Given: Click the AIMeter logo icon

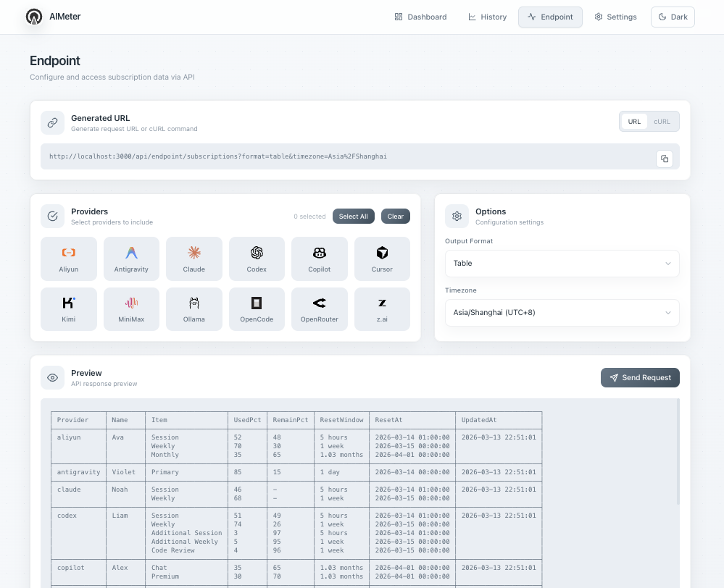Looking at the screenshot, I should coord(33,17).
